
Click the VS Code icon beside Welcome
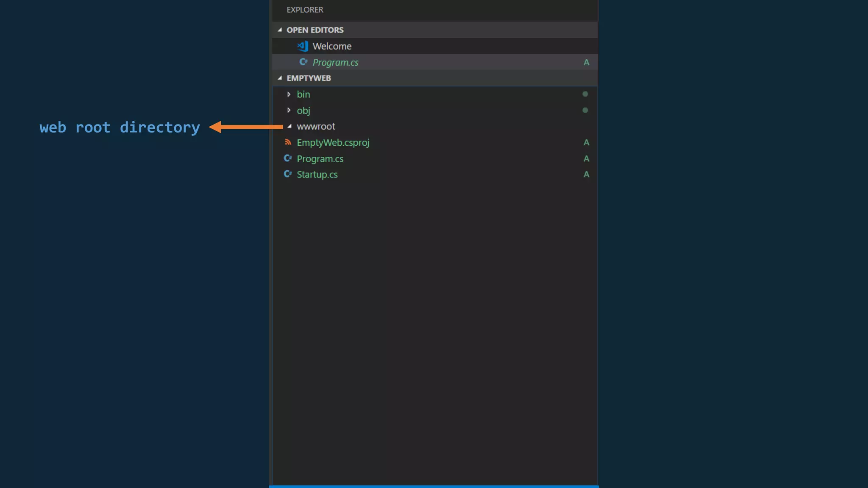click(303, 46)
